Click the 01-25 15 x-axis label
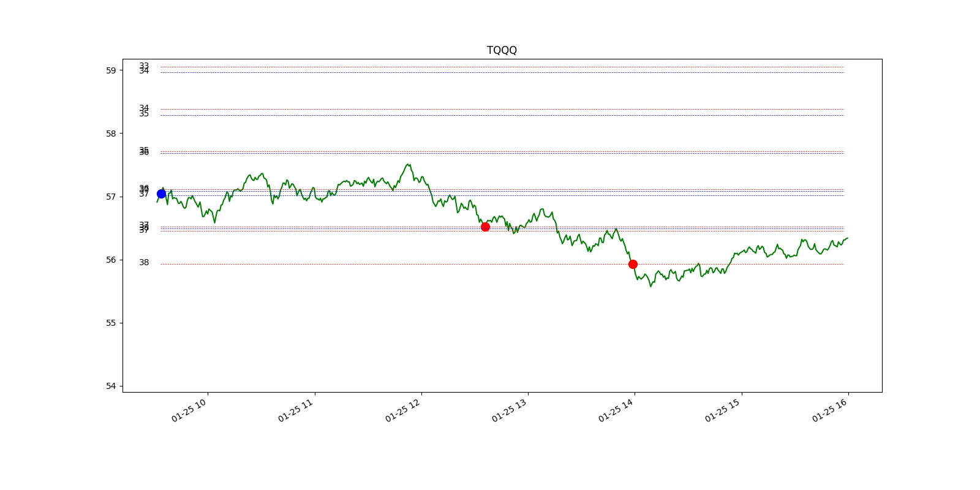Screen dimensions: 980x490 (723, 410)
